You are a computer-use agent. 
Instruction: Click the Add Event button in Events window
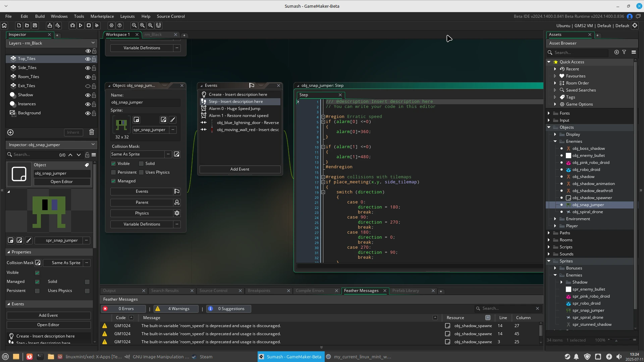pos(240,169)
